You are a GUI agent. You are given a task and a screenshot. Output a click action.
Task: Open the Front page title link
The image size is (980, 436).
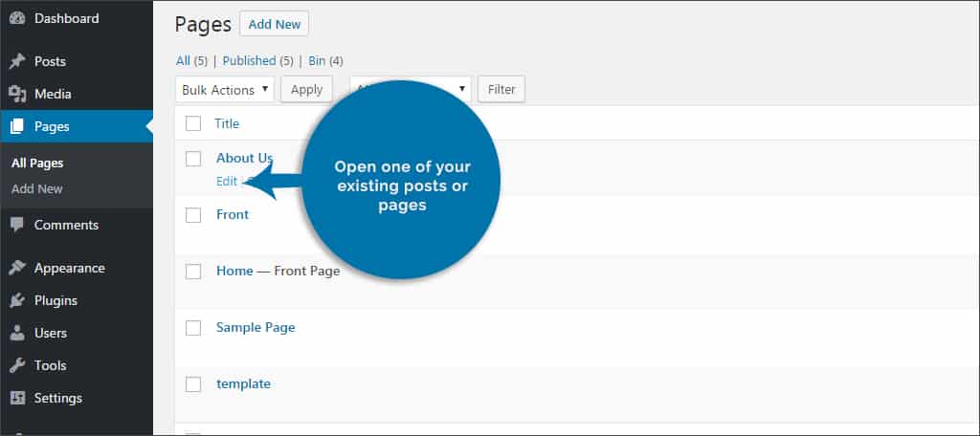(x=233, y=214)
